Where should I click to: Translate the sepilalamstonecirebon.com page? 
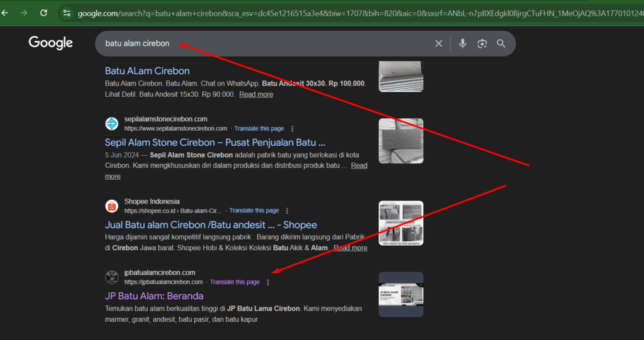pos(258,129)
